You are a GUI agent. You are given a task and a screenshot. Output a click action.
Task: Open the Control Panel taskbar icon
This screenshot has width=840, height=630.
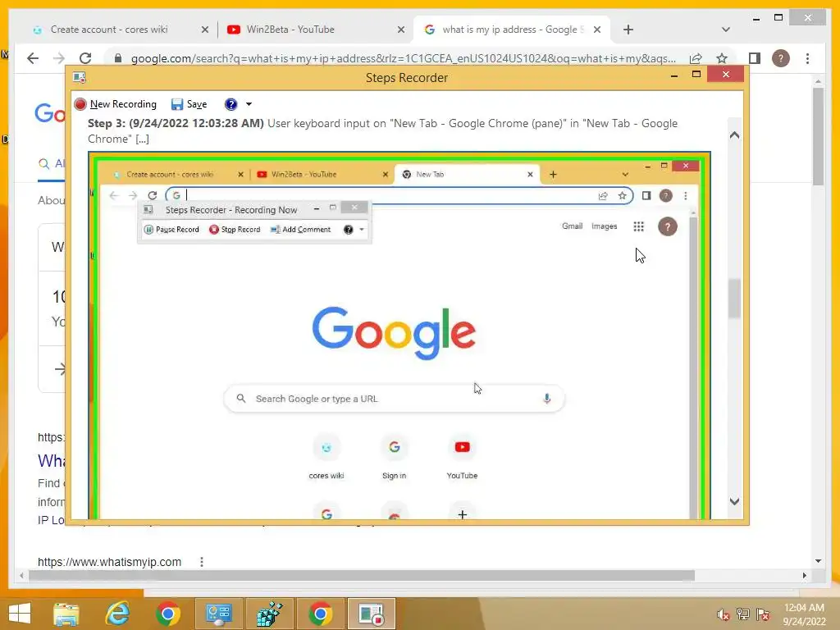[218, 614]
